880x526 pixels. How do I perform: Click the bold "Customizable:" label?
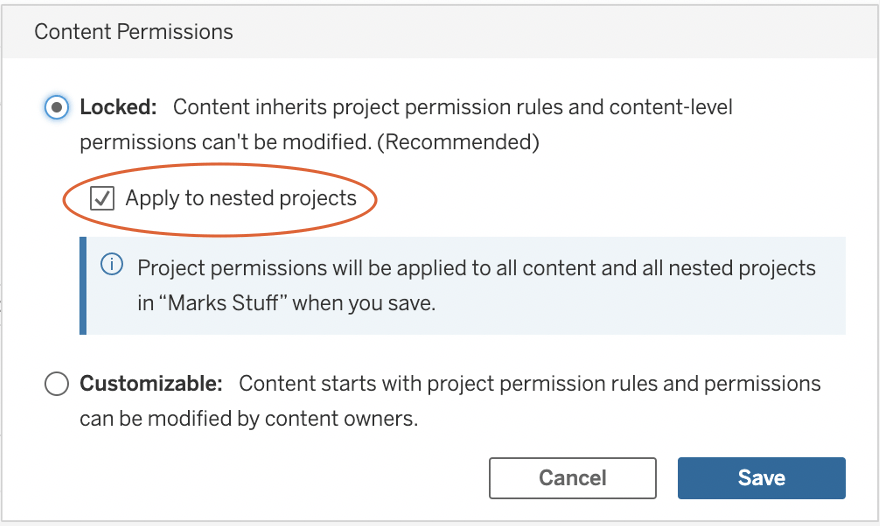point(151,384)
